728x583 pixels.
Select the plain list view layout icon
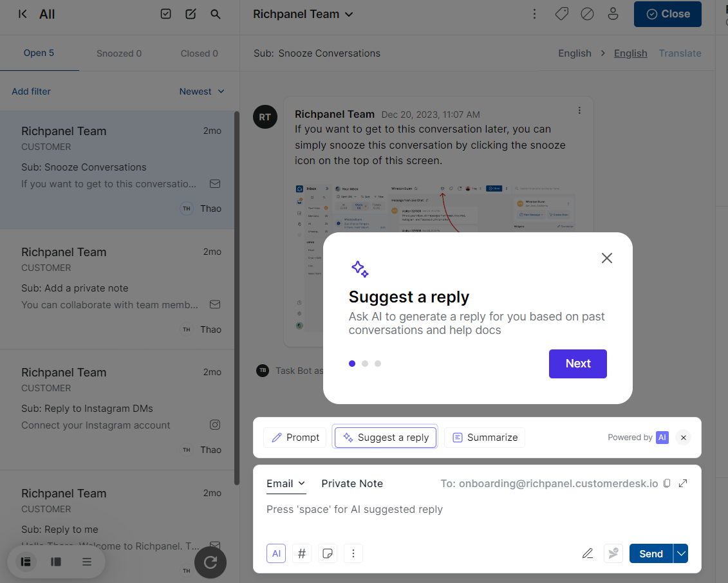[x=87, y=562]
